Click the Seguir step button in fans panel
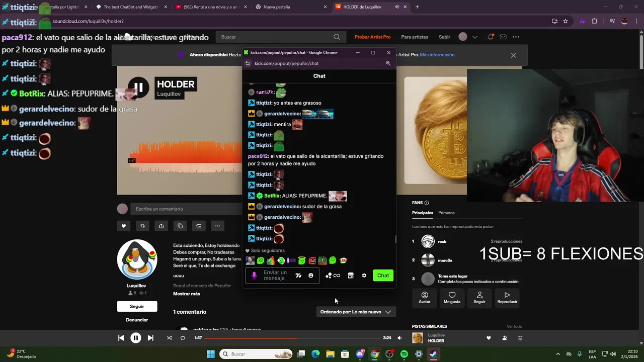The image size is (644, 362). tap(479, 297)
